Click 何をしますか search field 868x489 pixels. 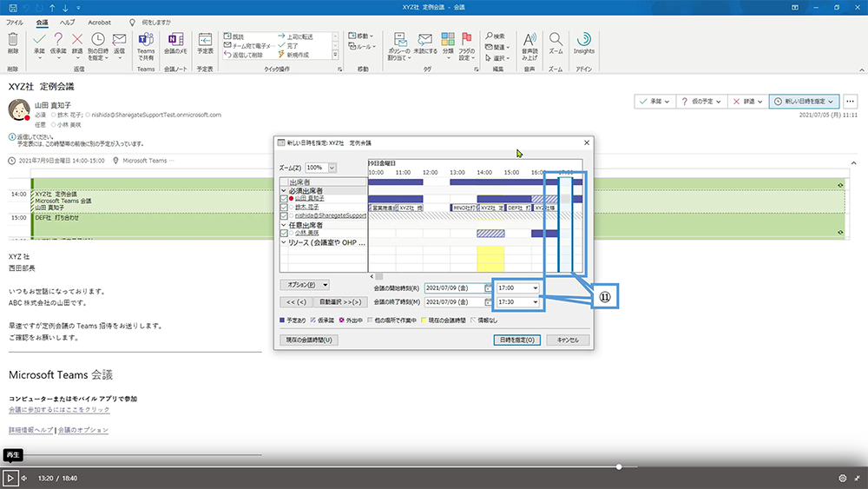pos(156,23)
